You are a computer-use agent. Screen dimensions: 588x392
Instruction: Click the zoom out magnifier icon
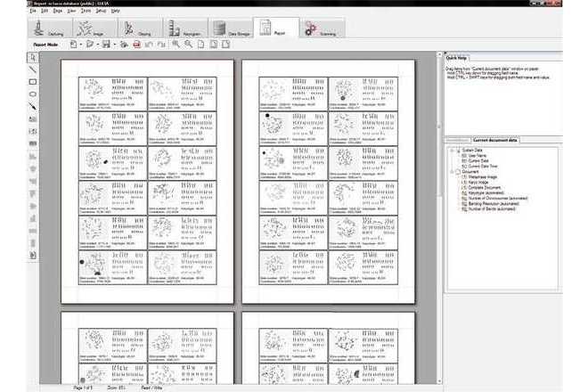pyautogui.click(x=188, y=45)
